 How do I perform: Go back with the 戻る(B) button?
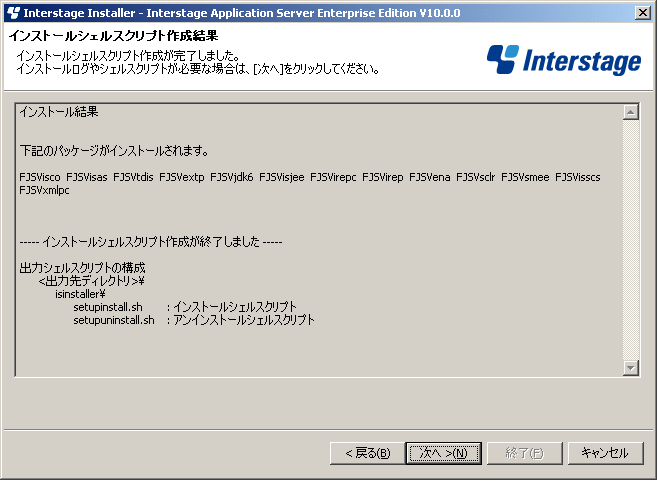(x=367, y=453)
